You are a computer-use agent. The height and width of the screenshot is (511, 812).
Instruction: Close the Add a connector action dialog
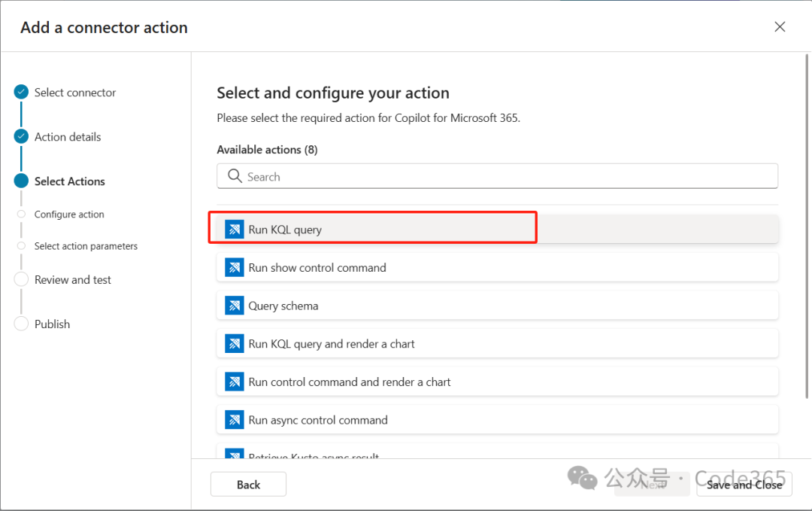(780, 27)
